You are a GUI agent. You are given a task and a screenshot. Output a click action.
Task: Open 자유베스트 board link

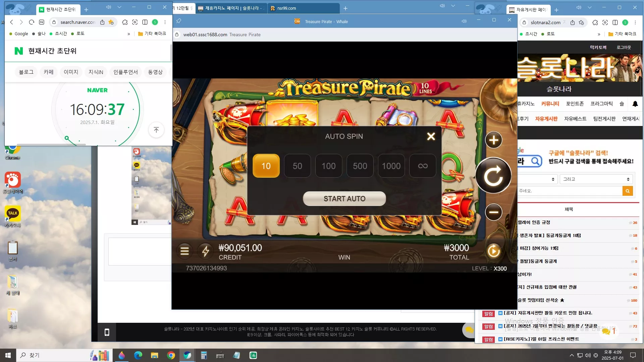coord(575,119)
